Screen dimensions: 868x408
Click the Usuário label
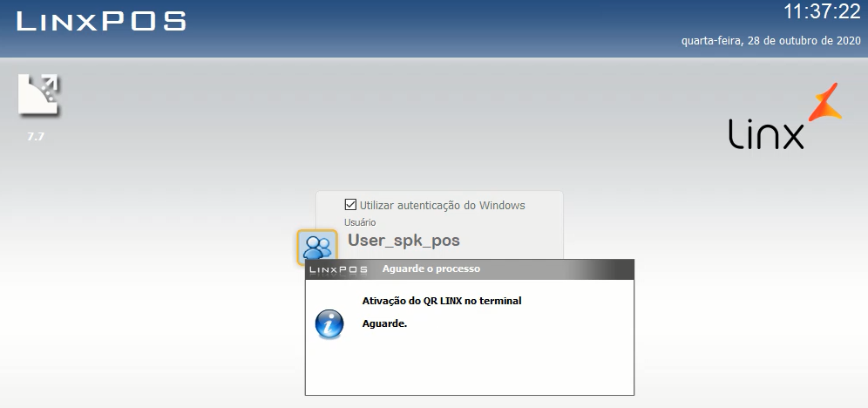(360, 222)
